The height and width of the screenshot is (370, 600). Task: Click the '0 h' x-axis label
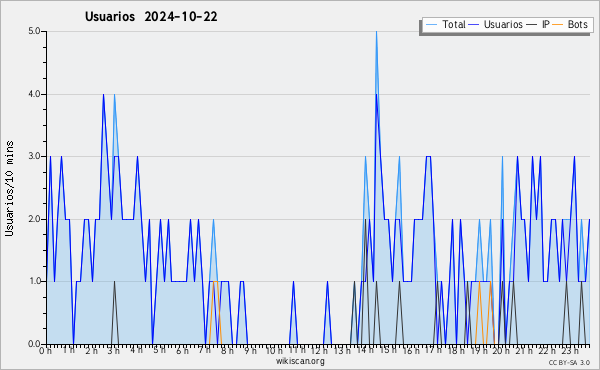[x=46, y=350]
